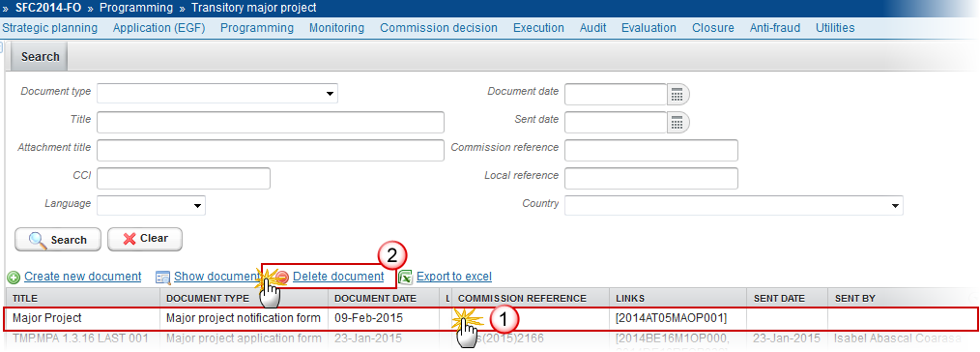Click the Show document icon
This screenshot has width=980, height=352.
(163, 277)
